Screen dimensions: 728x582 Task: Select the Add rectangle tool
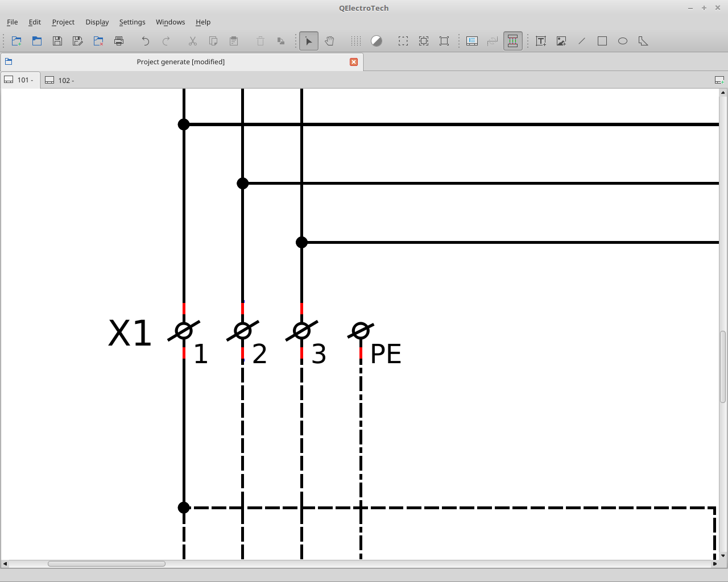(x=602, y=41)
